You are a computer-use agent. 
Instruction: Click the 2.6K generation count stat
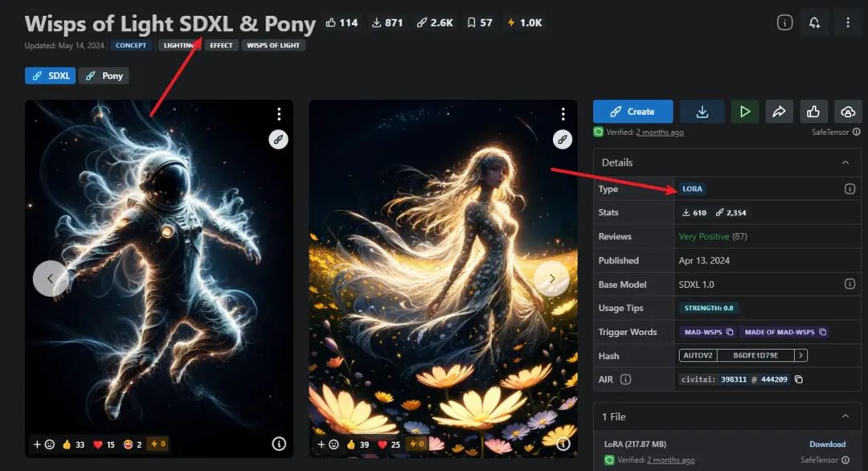click(x=435, y=23)
